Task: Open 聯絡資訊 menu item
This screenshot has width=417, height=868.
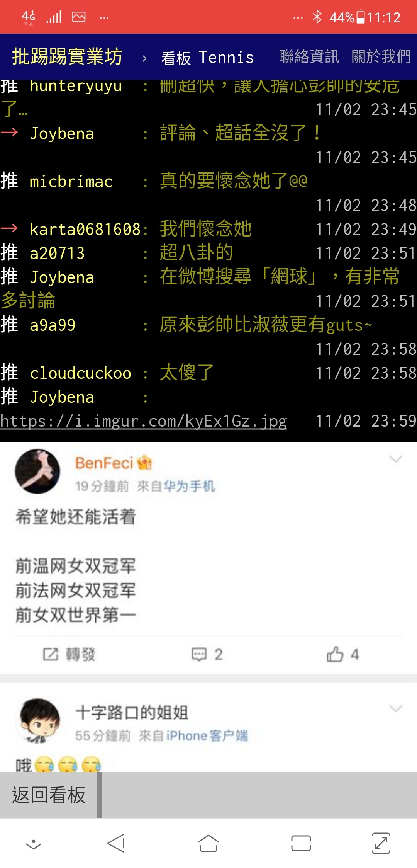Action: [309, 56]
